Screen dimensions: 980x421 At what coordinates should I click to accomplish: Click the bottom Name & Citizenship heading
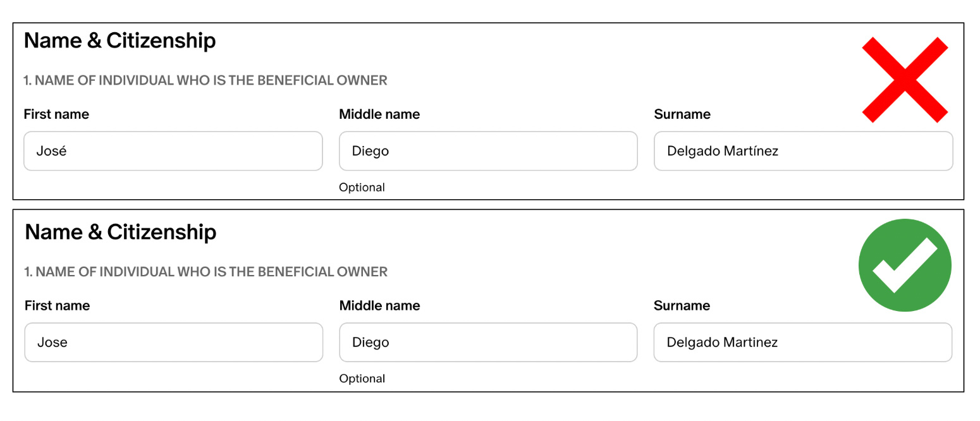[119, 231]
